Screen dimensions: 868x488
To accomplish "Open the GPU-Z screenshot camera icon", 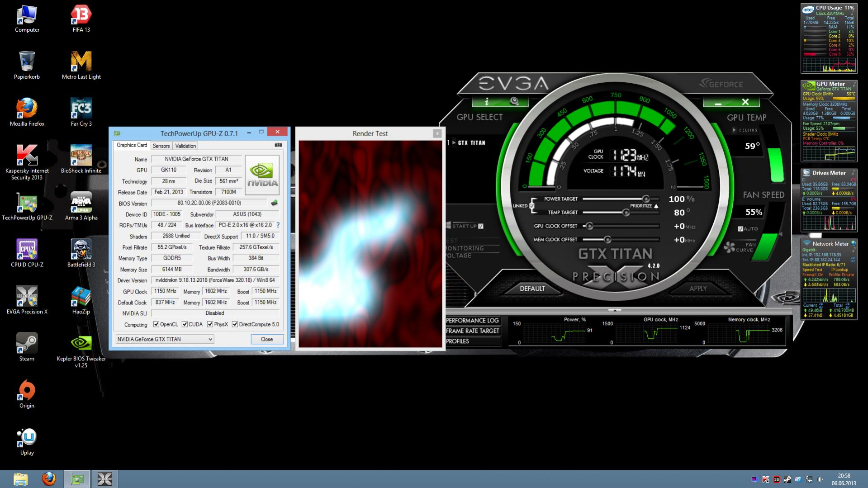I will click(x=278, y=145).
